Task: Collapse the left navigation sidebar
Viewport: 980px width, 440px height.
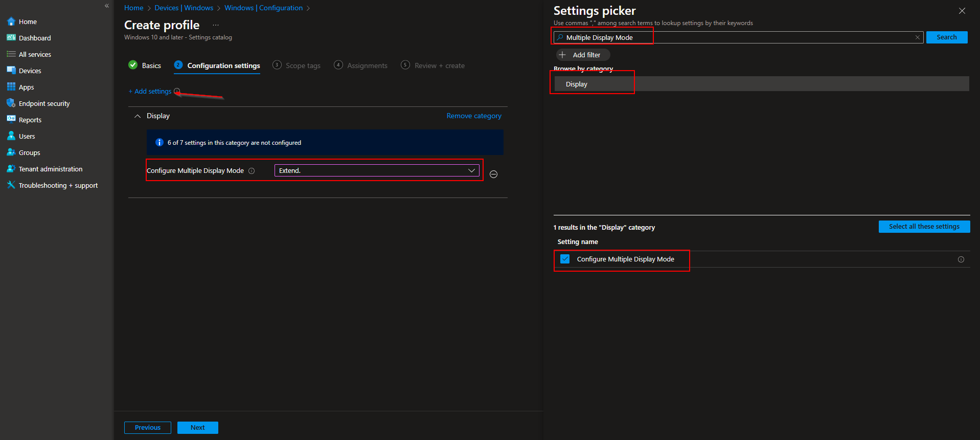Action: tap(107, 6)
